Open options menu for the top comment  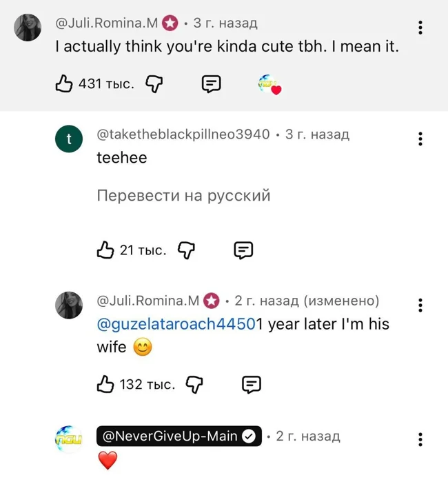coord(420,28)
